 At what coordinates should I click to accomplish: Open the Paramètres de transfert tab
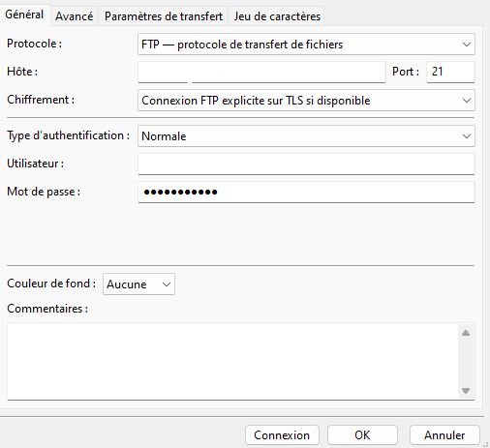[164, 16]
